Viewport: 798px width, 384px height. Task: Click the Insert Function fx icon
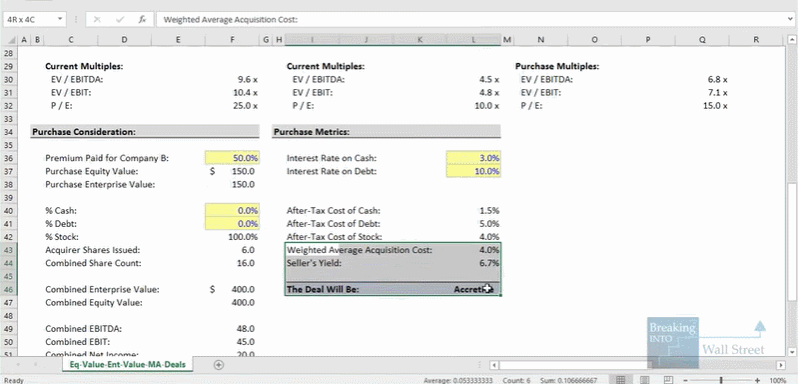[x=142, y=19]
